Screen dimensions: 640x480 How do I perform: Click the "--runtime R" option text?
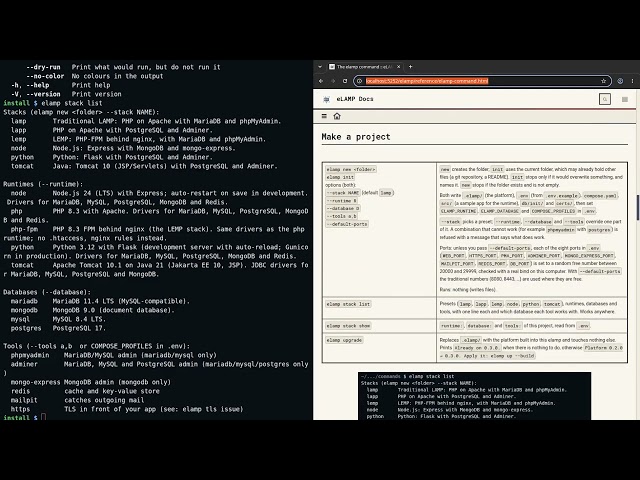coord(342,200)
